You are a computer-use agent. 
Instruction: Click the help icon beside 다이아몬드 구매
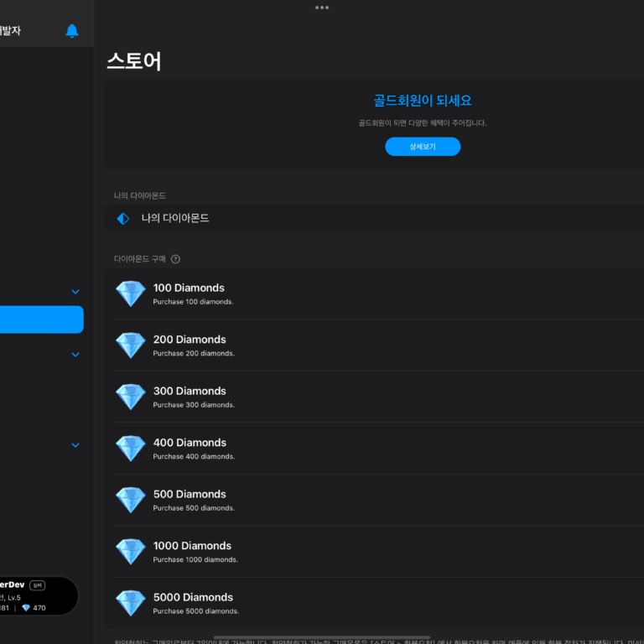point(175,259)
